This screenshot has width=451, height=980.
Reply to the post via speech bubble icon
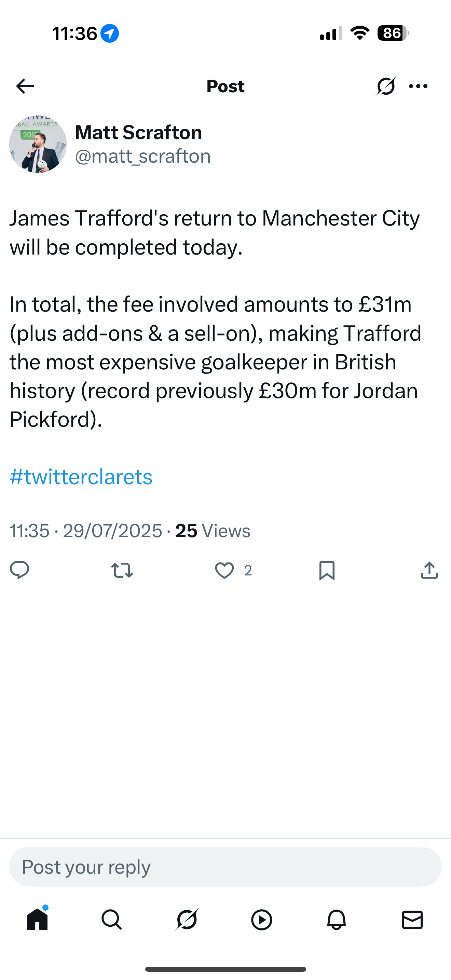19,570
